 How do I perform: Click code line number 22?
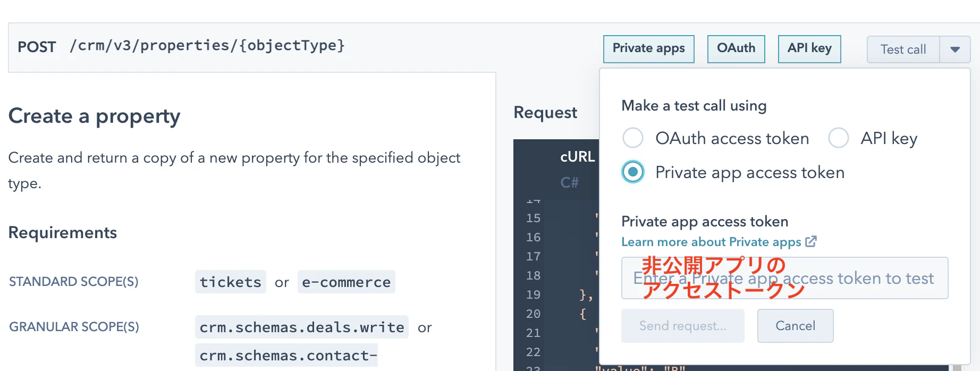(x=533, y=352)
